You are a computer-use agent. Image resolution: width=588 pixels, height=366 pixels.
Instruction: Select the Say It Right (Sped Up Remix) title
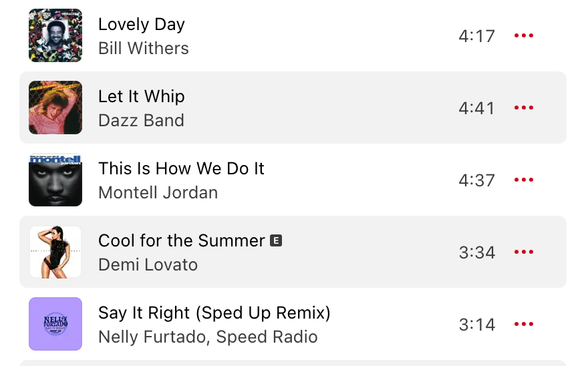[x=214, y=313]
